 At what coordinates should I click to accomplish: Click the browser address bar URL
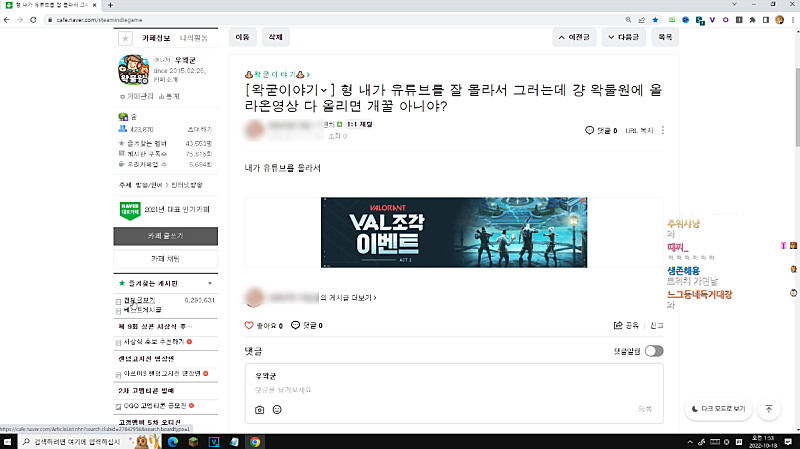pos(99,20)
